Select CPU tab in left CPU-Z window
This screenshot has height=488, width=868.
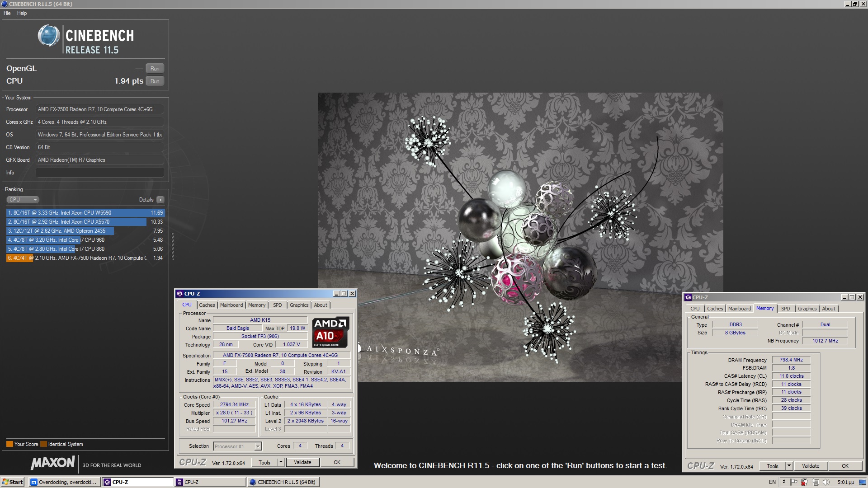pyautogui.click(x=187, y=305)
